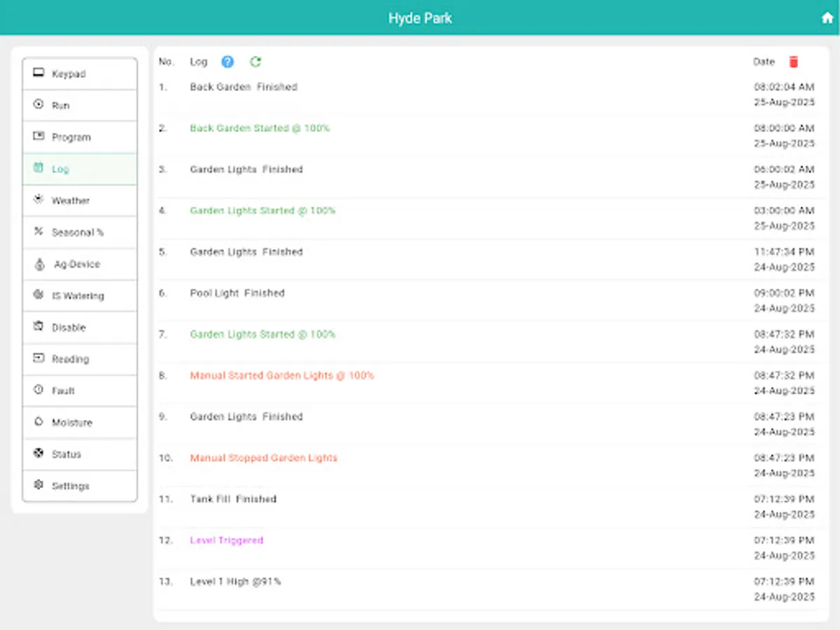Open the IS Watering section
Viewport: 840px width, 630px height.
tap(38, 295)
